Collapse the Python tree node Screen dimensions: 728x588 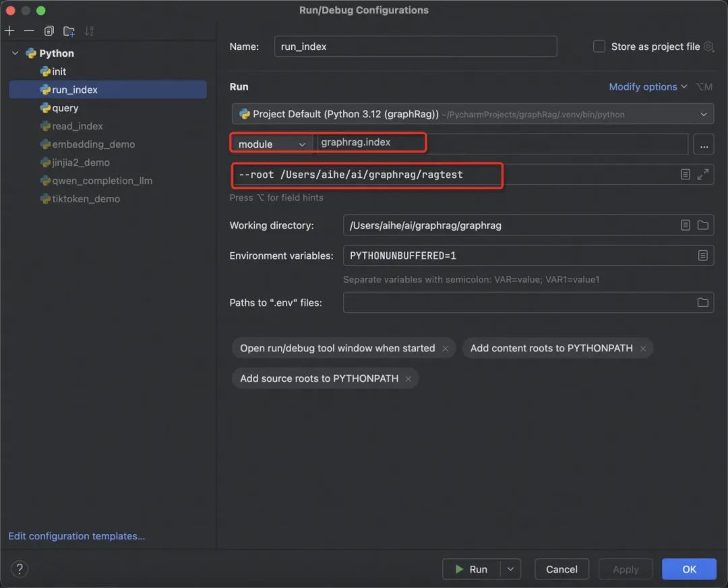(16, 53)
